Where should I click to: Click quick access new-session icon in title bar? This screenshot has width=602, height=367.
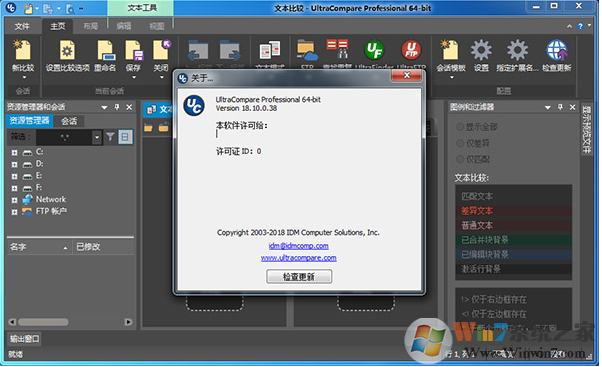click(x=28, y=8)
